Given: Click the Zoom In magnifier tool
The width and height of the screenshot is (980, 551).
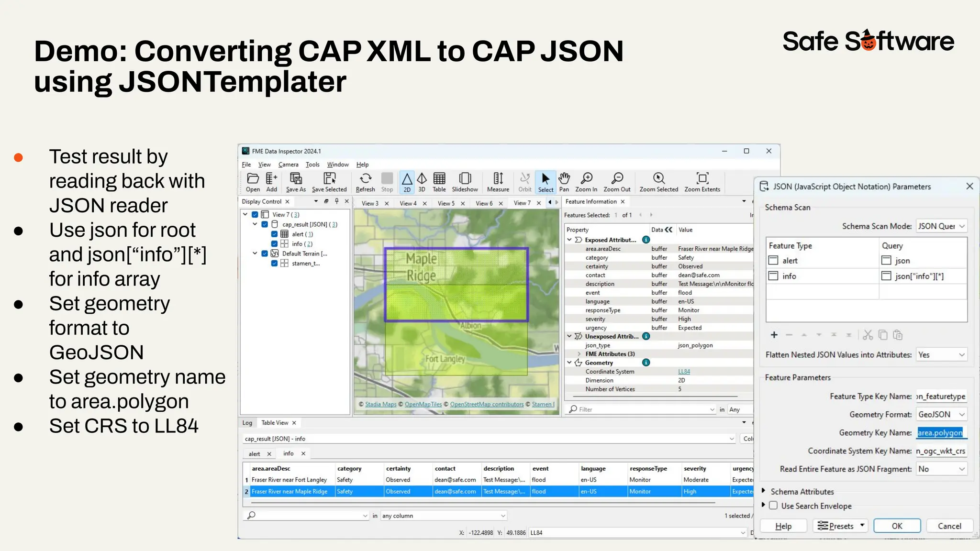Looking at the screenshot, I should coord(586,182).
